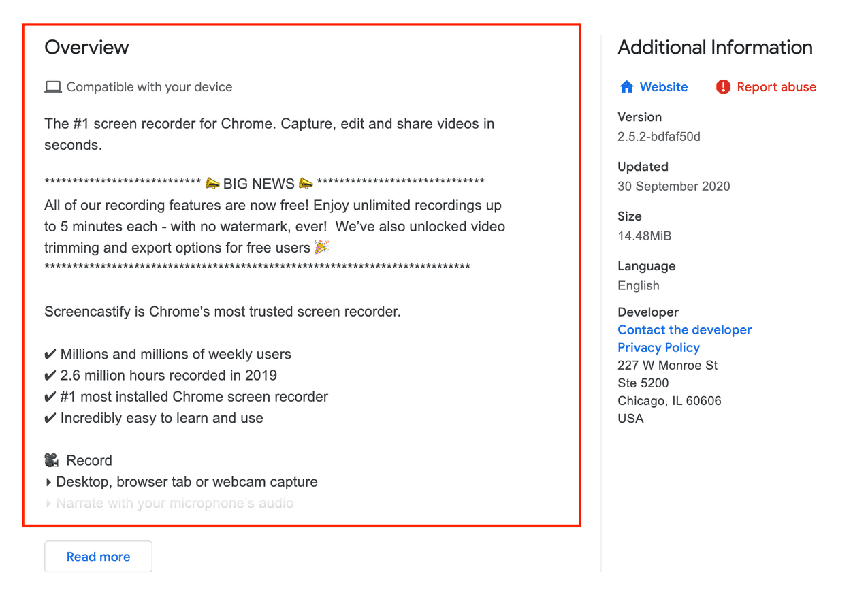Click the checkmark beside 2.6 million hours recorded
Image resolution: width=868 pixels, height=599 pixels.
click(50, 375)
